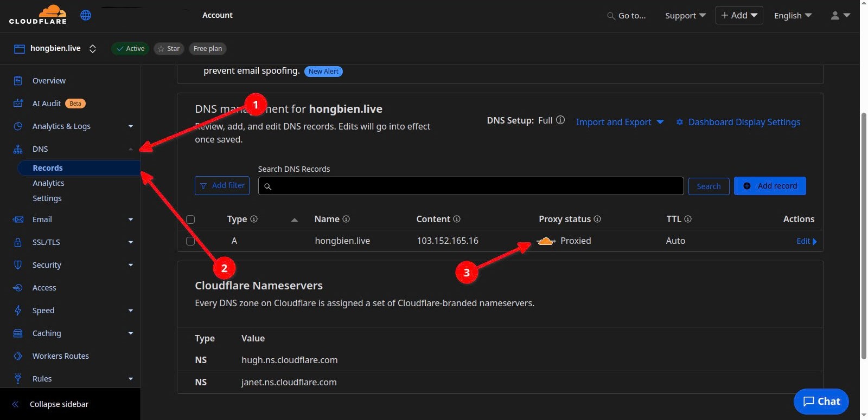The height and width of the screenshot is (420, 868).
Task: Expand the Caching sidebar arrow
Action: pos(131,333)
